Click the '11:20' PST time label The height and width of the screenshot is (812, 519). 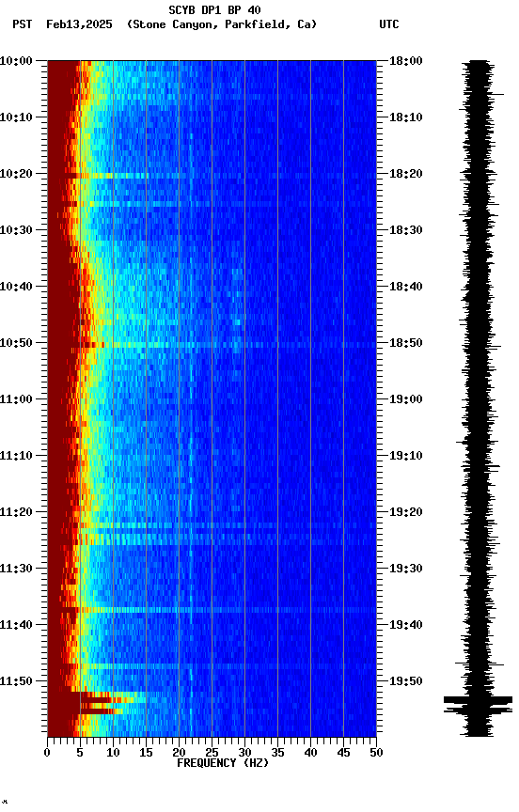[x=16, y=513]
